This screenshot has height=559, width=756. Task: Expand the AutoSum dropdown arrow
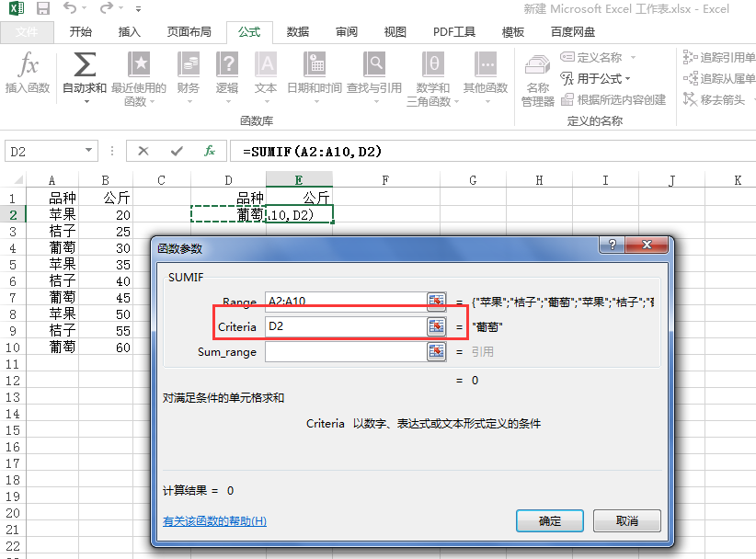[x=86, y=102]
